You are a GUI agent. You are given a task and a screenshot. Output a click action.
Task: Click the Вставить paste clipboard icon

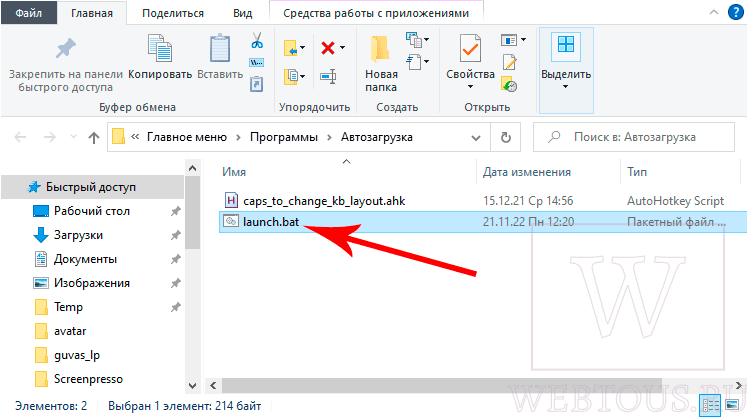click(220, 48)
